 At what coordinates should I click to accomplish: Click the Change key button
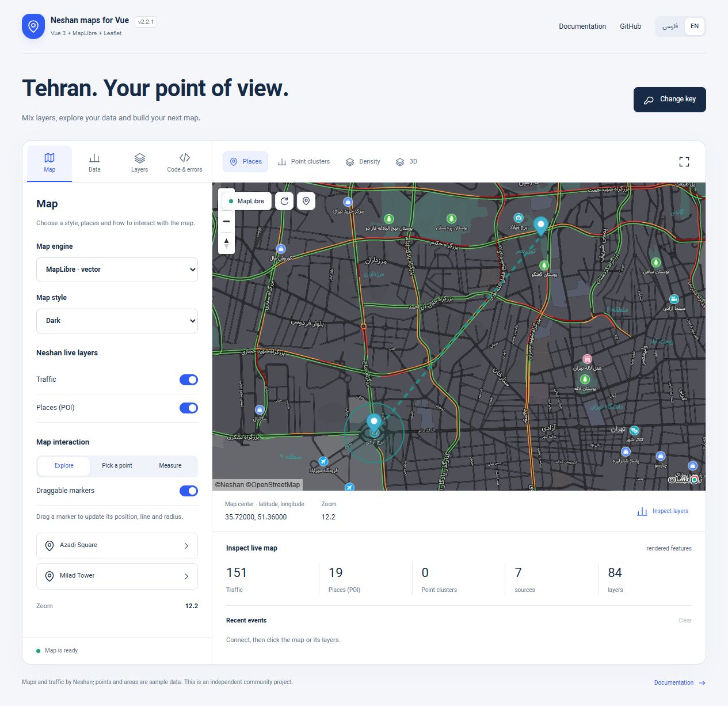pyautogui.click(x=669, y=100)
